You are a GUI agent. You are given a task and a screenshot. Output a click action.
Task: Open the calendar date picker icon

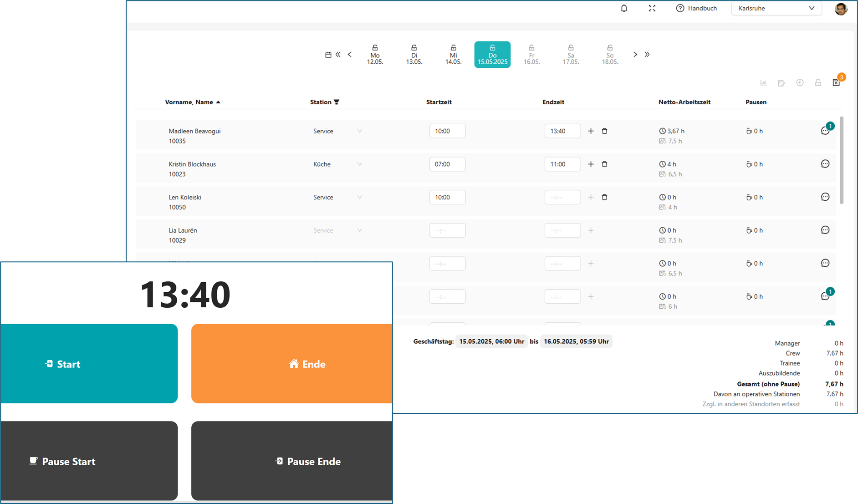click(x=328, y=55)
